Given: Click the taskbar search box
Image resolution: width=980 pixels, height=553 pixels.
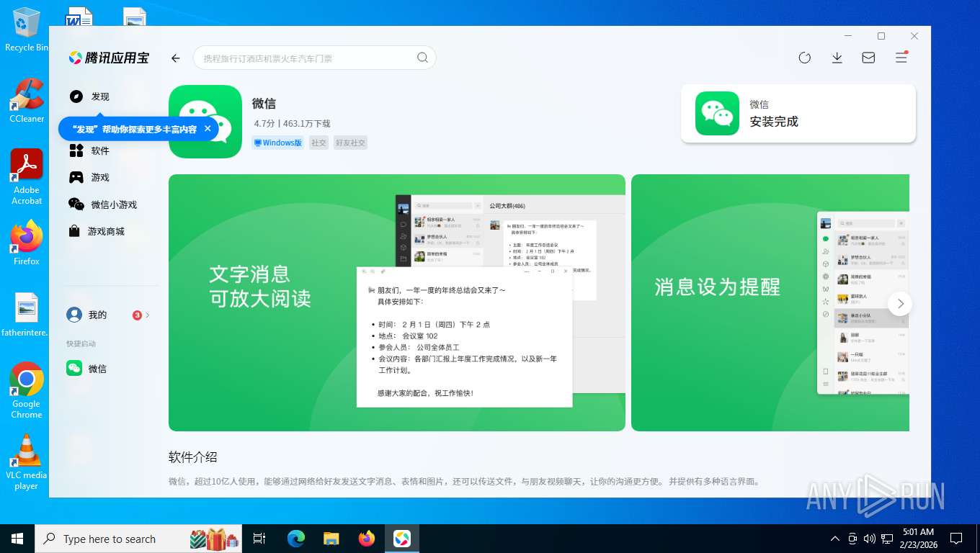Looking at the screenshot, I should [140, 539].
